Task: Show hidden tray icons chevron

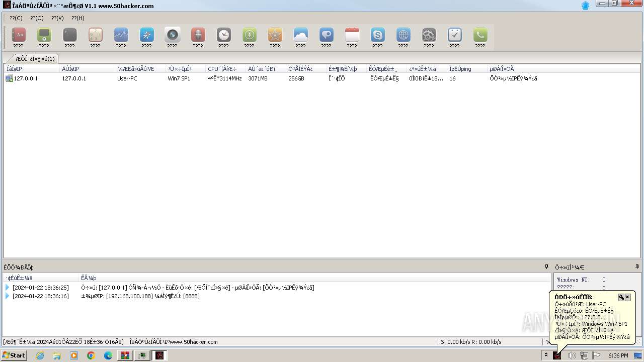Action: (546, 355)
